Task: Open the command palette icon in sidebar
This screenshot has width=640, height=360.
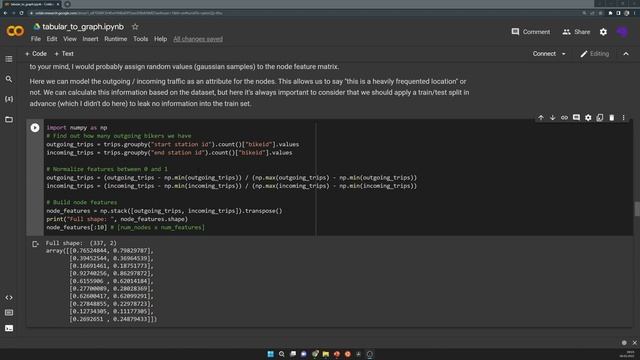Action: click(9, 313)
